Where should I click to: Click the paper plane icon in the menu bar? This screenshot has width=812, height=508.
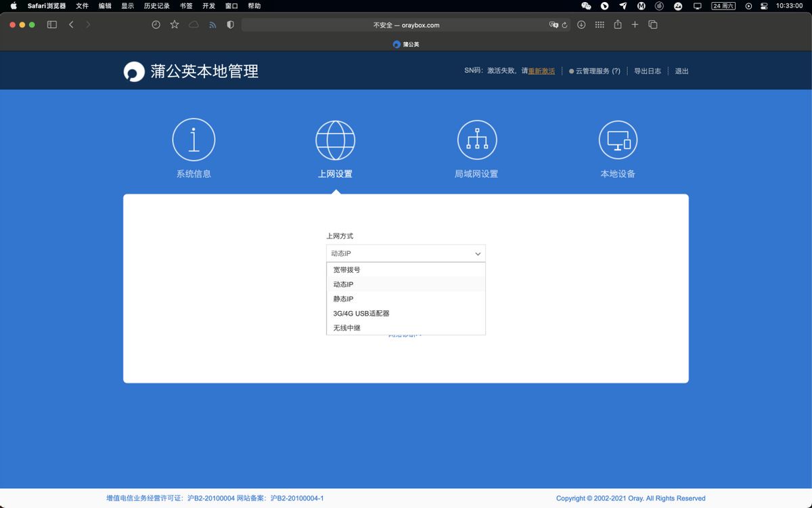pyautogui.click(x=623, y=6)
